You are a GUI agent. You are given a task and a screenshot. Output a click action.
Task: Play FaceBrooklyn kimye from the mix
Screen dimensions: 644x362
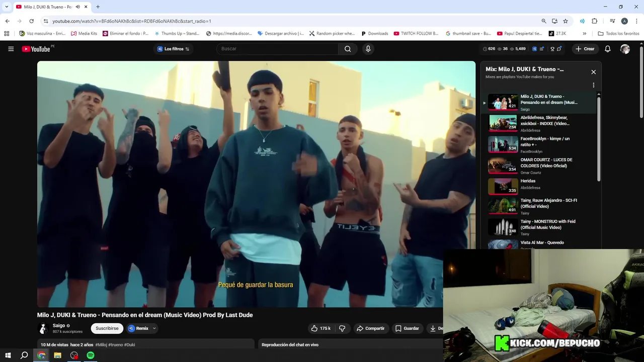pos(539,144)
